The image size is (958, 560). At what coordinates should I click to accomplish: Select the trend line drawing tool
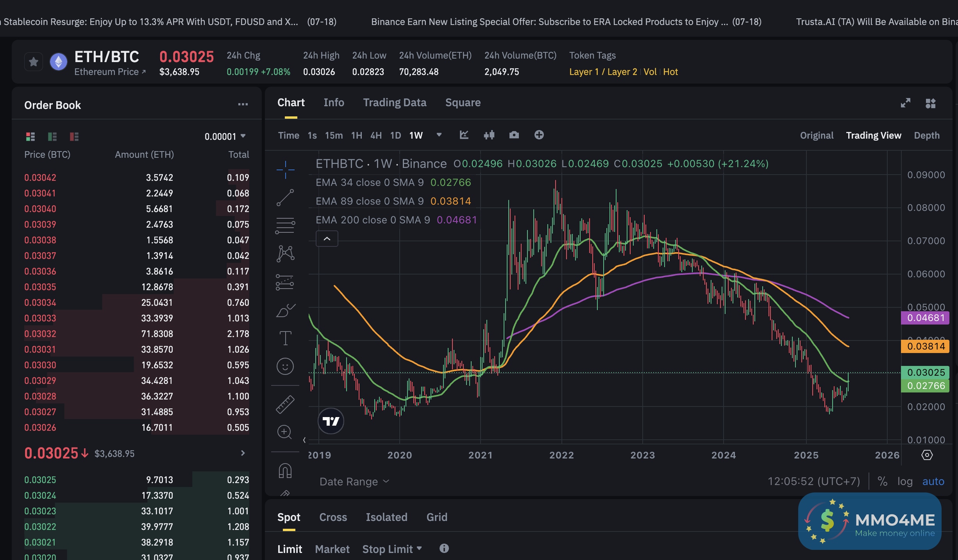tap(285, 198)
